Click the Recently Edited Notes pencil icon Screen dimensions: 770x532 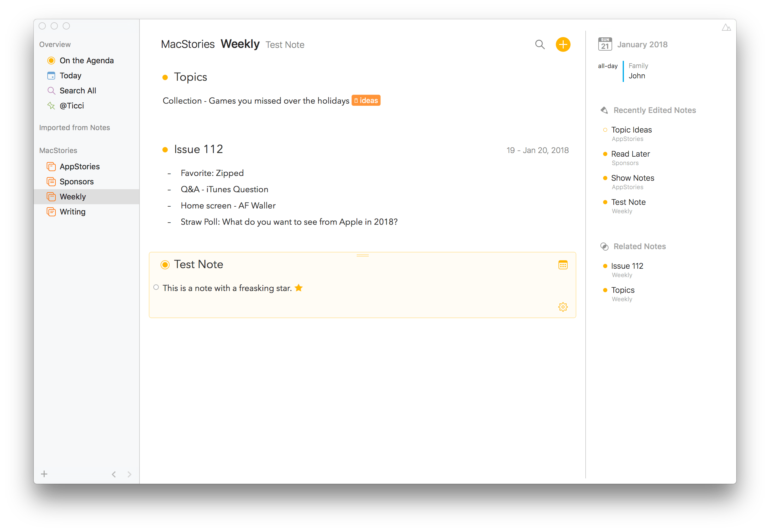[x=604, y=110]
